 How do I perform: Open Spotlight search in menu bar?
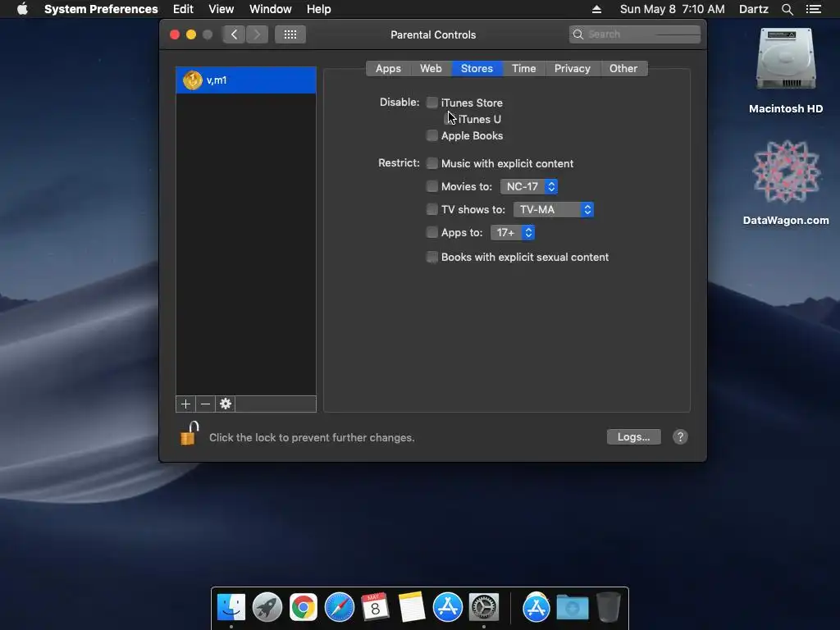coord(787,9)
